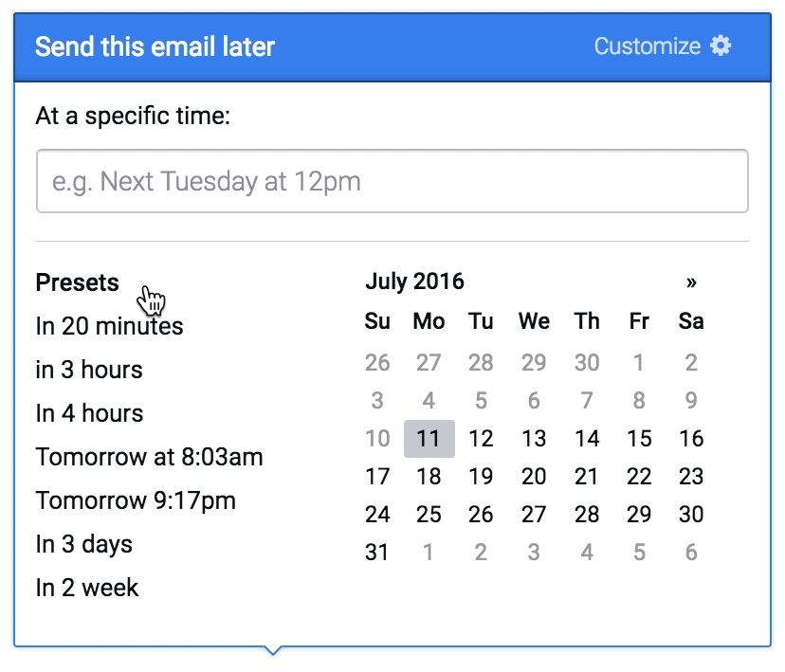
Task: Select July 31 in the calendar
Action: tap(377, 553)
